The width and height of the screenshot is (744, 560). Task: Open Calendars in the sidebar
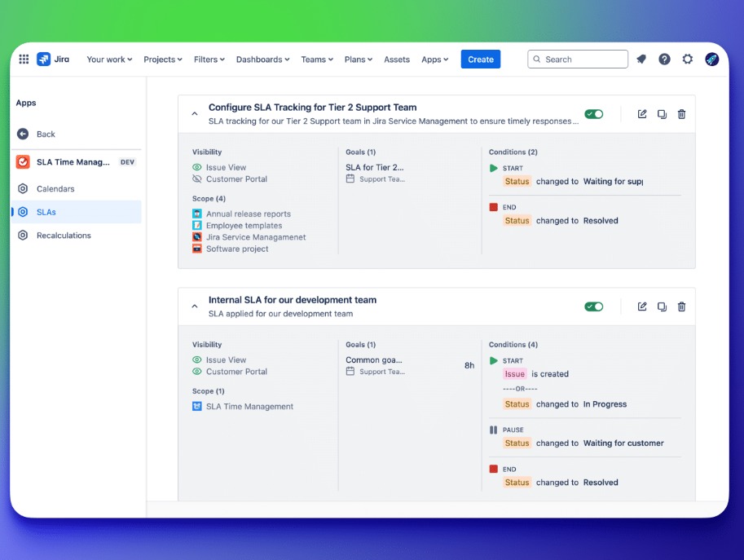pyautogui.click(x=55, y=188)
